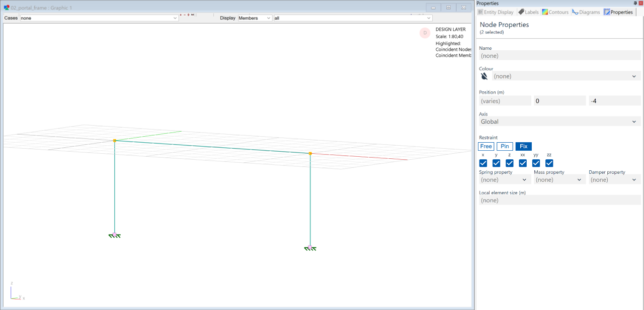This screenshot has width=644, height=310.
Task: Click the pin icon on Properties panel
Action: pos(635,4)
